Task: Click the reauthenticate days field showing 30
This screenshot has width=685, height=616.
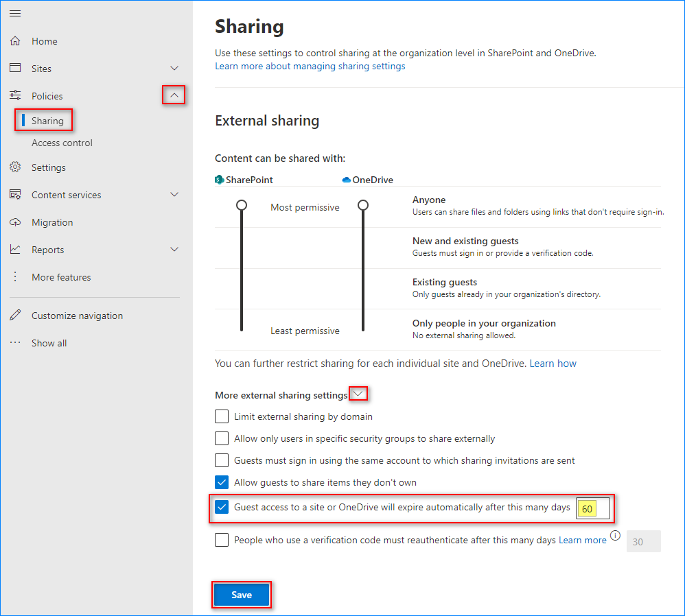Action: (x=644, y=541)
